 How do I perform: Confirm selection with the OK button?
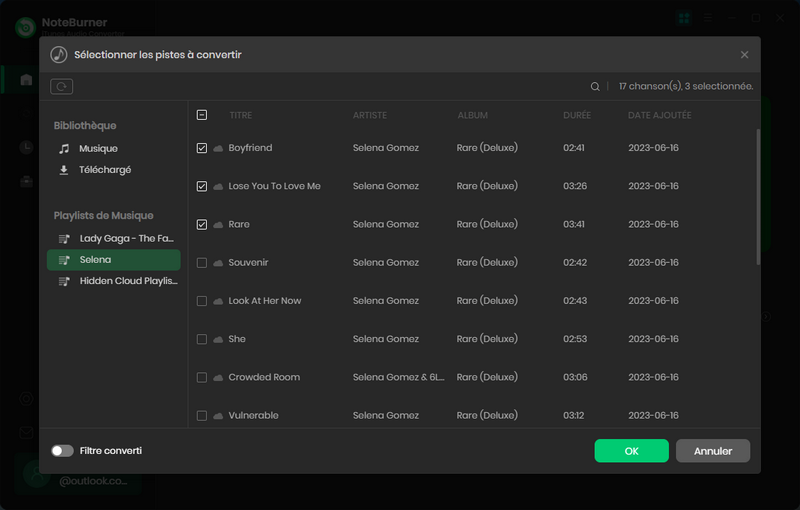[632, 451]
